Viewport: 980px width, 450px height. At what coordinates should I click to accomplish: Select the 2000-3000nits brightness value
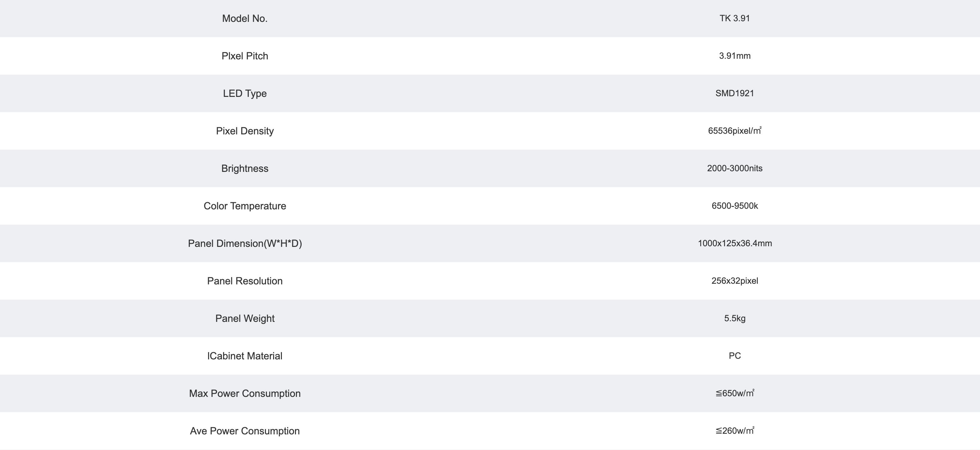735,168
